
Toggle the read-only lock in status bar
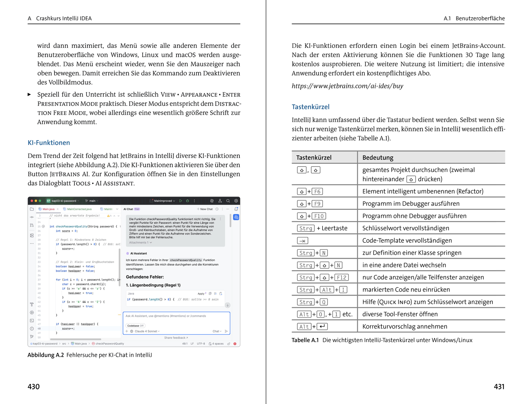click(228, 344)
